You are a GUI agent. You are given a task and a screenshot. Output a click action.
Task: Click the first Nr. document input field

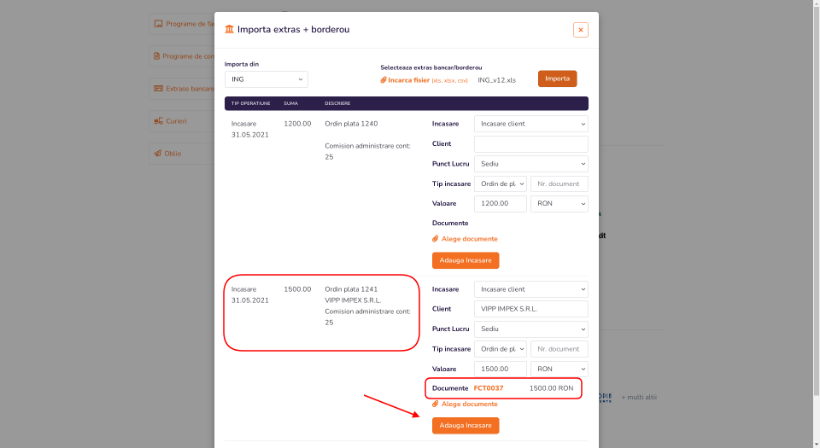[559, 184]
